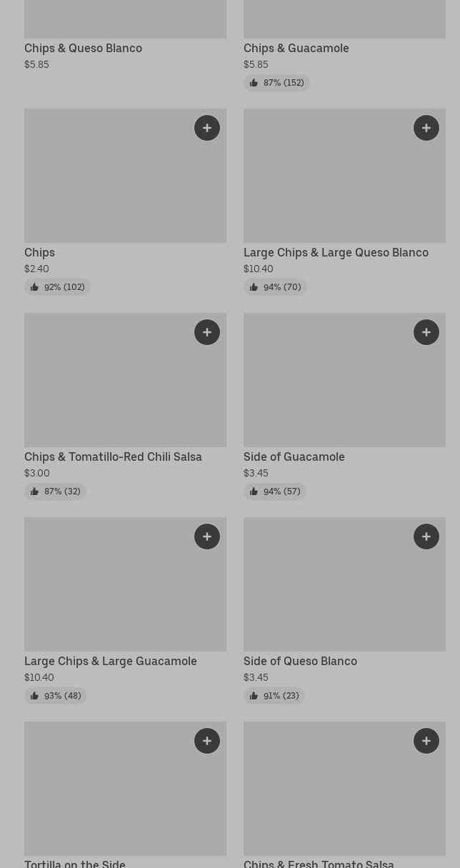Add Chips & Fresh Tomato Salsa
Screen dimensions: 460x868
tap(426, 741)
